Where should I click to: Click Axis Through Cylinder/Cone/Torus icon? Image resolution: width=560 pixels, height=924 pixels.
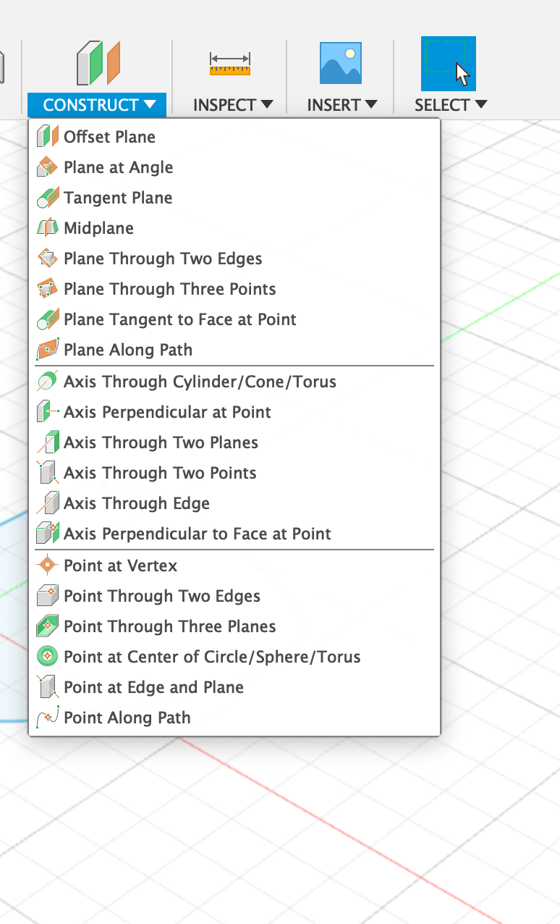(x=47, y=381)
